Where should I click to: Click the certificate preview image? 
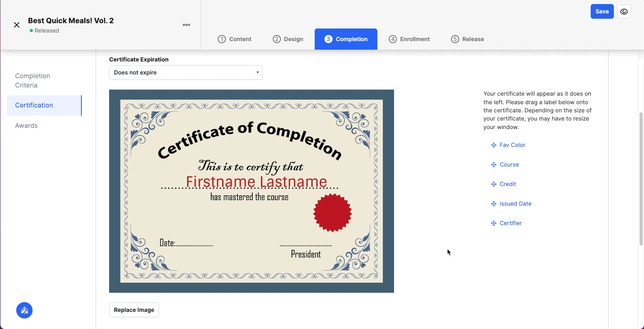pos(252,191)
